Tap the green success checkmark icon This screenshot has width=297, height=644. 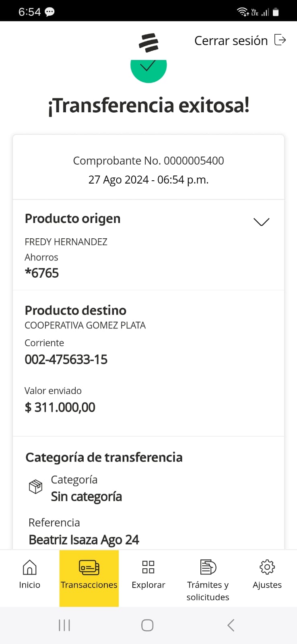[x=148, y=69]
